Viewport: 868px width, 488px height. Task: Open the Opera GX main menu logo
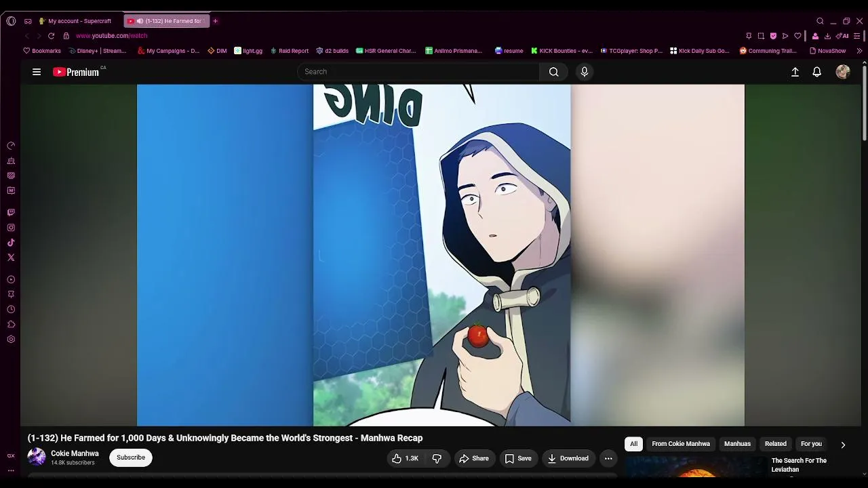click(x=11, y=21)
